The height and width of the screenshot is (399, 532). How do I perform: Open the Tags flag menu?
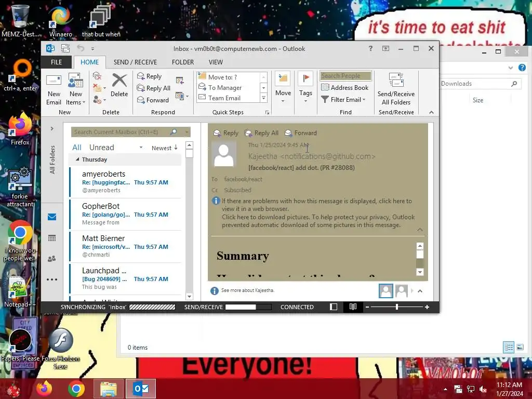point(305,88)
